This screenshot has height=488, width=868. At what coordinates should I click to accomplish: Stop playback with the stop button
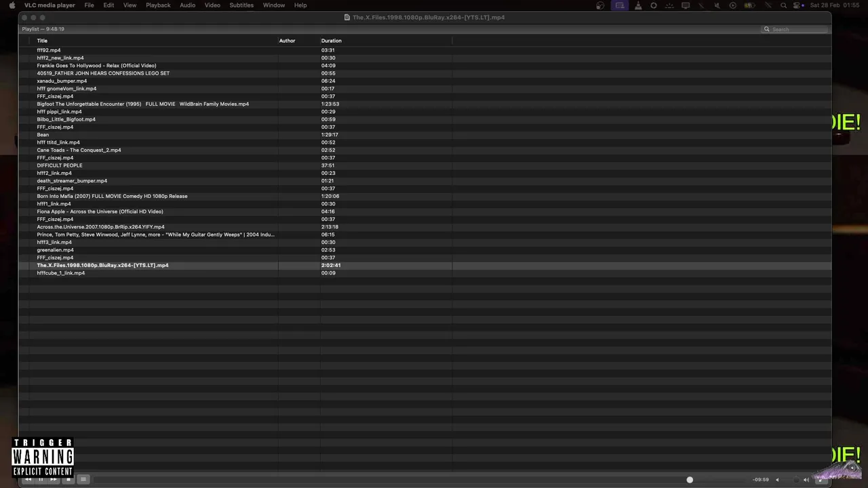pos(68,479)
